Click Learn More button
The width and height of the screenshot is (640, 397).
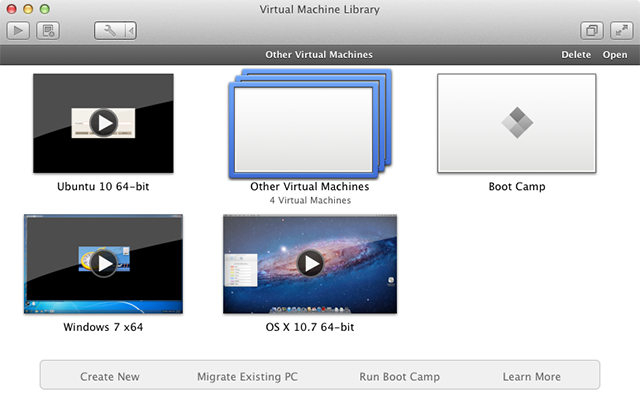pos(531,377)
